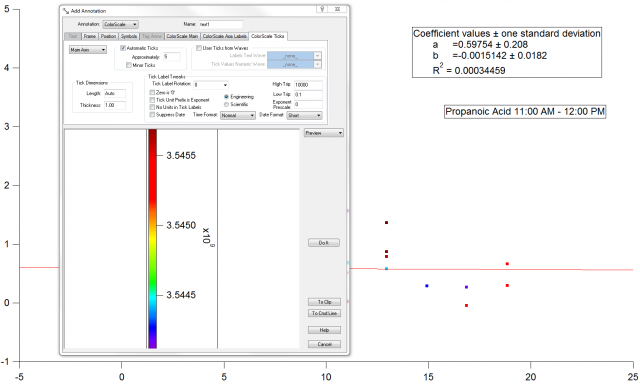This screenshot has height=384, width=640.
Task: Open the Tick Label Rotation dropdown
Action: click(x=211, y=85)
